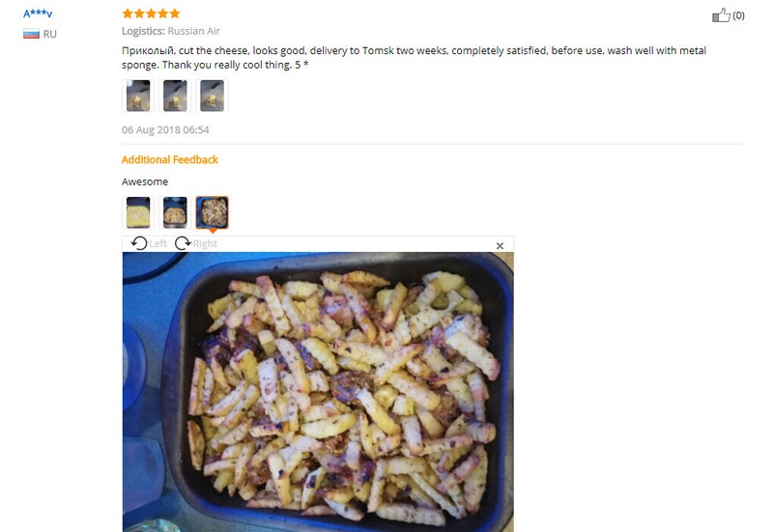The height and width of the screenshot is (532, 773).
Task: Click the enlarged fries tray photo
Action: click(318, 392)
